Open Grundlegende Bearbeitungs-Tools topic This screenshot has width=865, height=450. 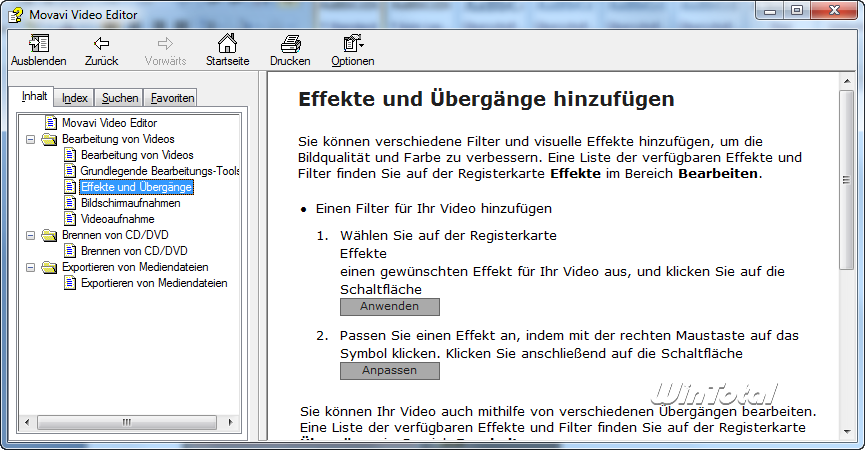click(159, 171)
